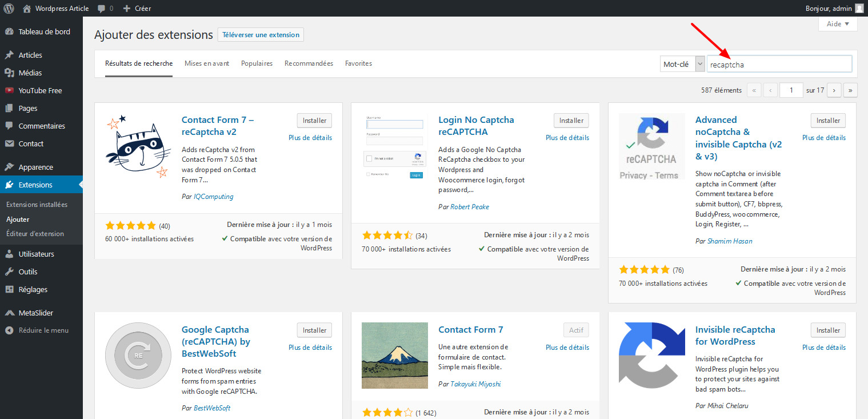The width and height of the screenshot is (868, 419).
Task: Open Tableau de bord in sidebar
Action: tap(41, 31)
